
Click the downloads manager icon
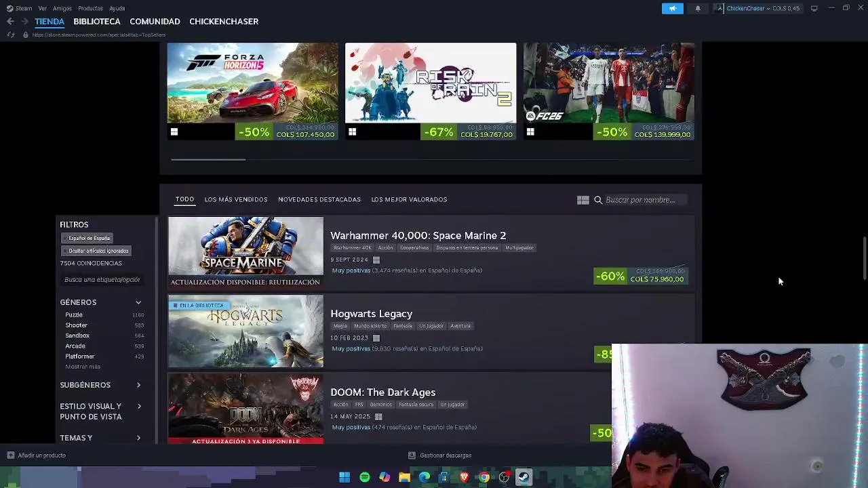(412, 455)
